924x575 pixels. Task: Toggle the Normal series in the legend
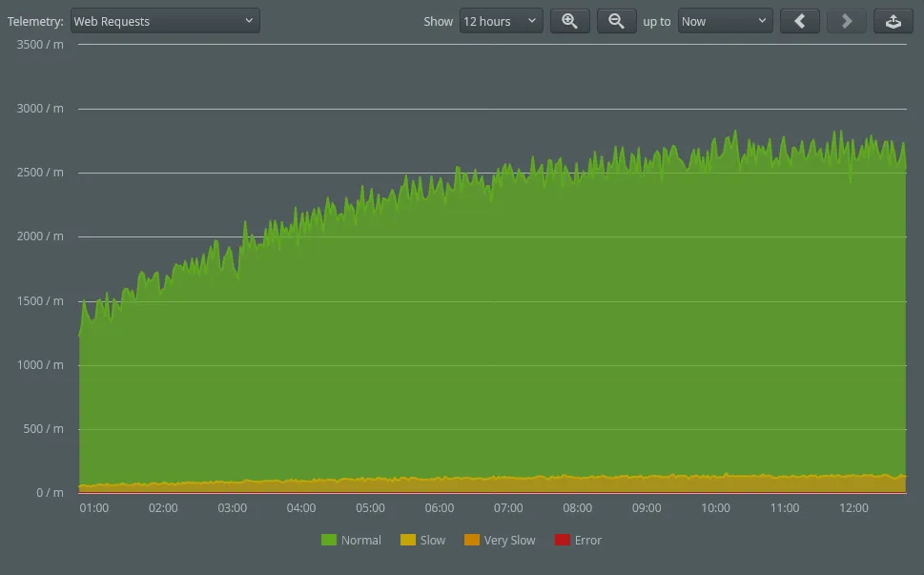coord(360,540)
